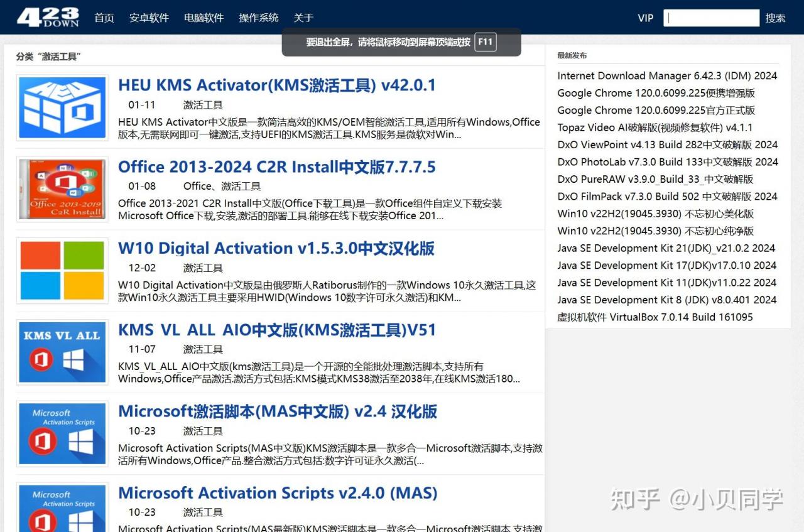Click the 分类 "激活工具" category heading
This screenshot has height=532, width=804.
(48, 57)
